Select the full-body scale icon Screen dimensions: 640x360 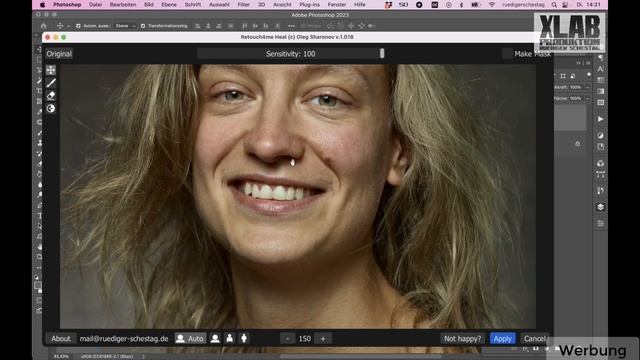[x=244, y=338]
